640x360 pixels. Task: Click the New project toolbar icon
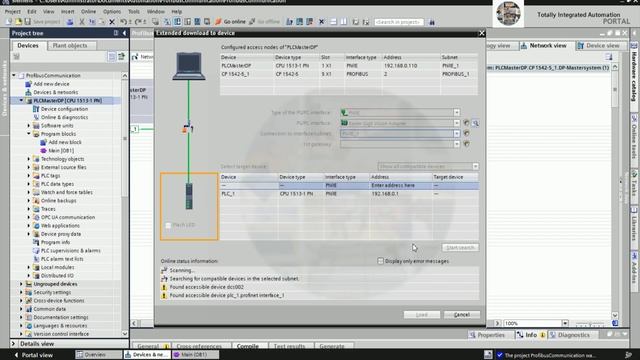coord(9,22)
